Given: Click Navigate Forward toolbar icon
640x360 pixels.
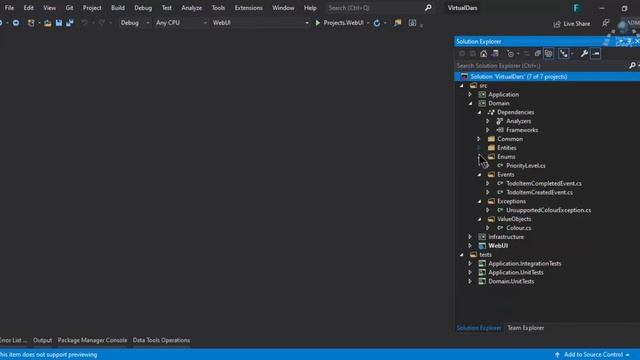Looking at the screenshot, I should [16, 23].
